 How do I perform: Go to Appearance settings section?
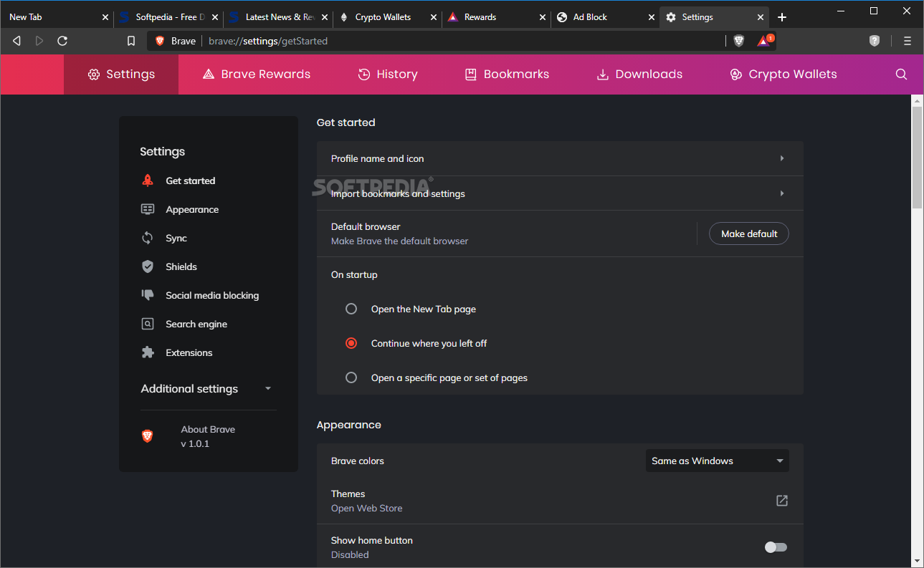click(x=192, y=209)
